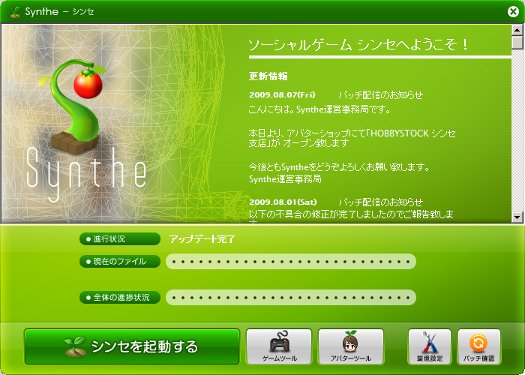
Task: Click the sprout icon on the launch button
Action: click(x=75, y=347)
